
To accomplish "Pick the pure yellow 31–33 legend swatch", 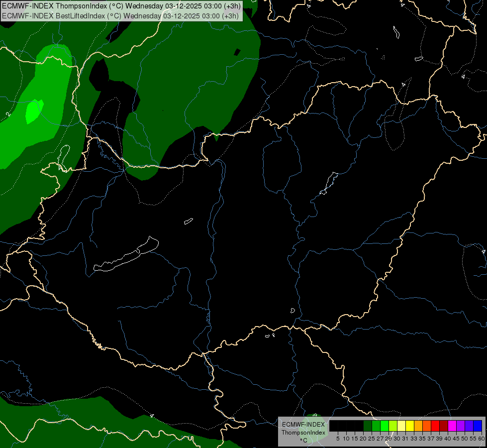I will tap(410, 426).
